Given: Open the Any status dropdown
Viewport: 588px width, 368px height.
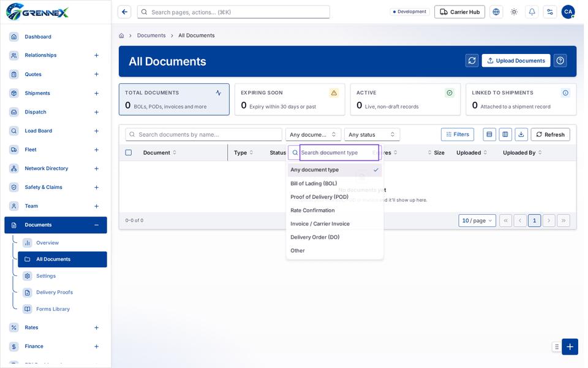Looking at the screenshot, I should [x=372, y=134].
